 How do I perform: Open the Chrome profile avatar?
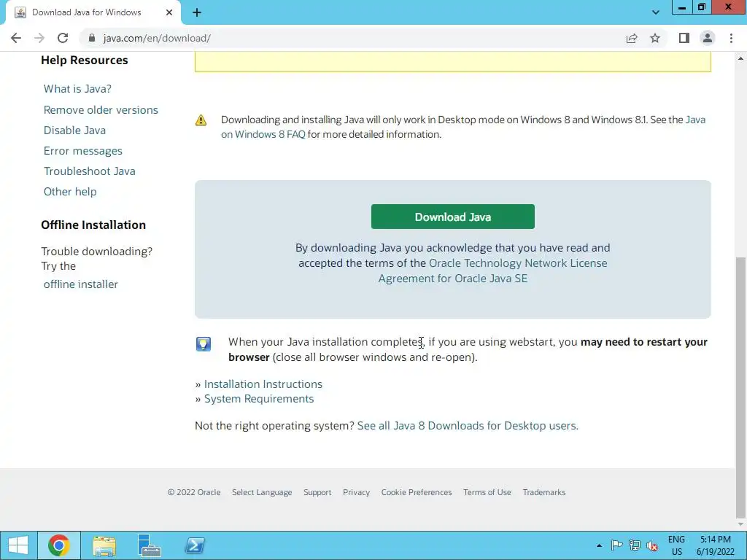click(708, 38)
